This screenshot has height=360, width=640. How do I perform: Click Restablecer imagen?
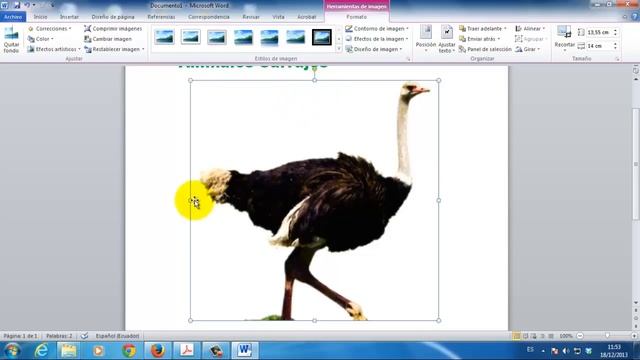coord(114,49)
